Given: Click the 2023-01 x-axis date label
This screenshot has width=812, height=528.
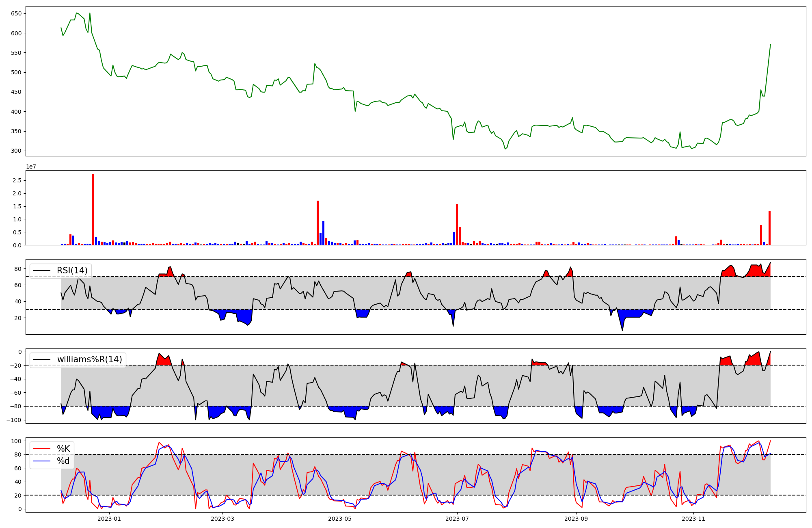Looking at the screenshot, I should coord(110,519).
